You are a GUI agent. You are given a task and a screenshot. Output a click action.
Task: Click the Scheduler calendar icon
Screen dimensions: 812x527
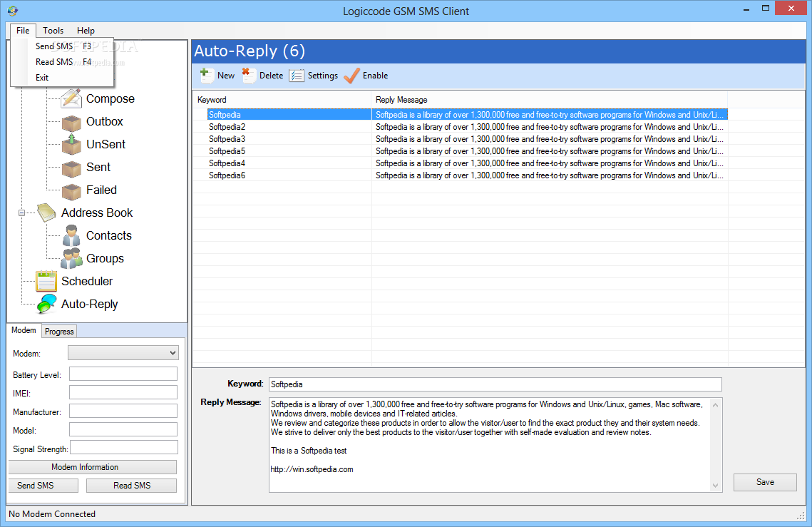pyautogui.click(x=46, y=281)
